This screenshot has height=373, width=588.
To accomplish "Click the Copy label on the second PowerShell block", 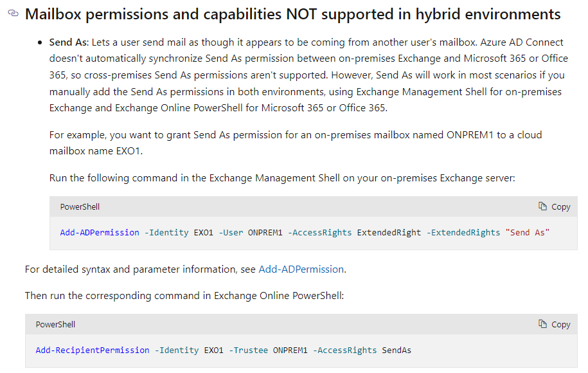I will 560,325.
